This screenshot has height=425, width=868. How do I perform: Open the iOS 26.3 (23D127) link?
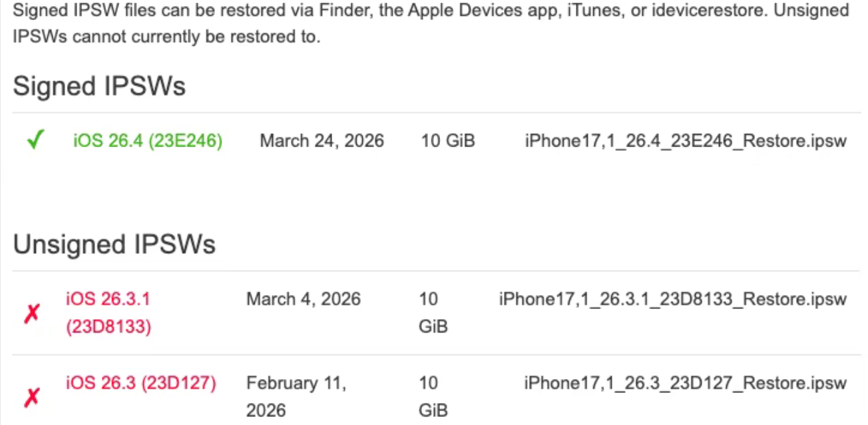click(x=140, y=383)
